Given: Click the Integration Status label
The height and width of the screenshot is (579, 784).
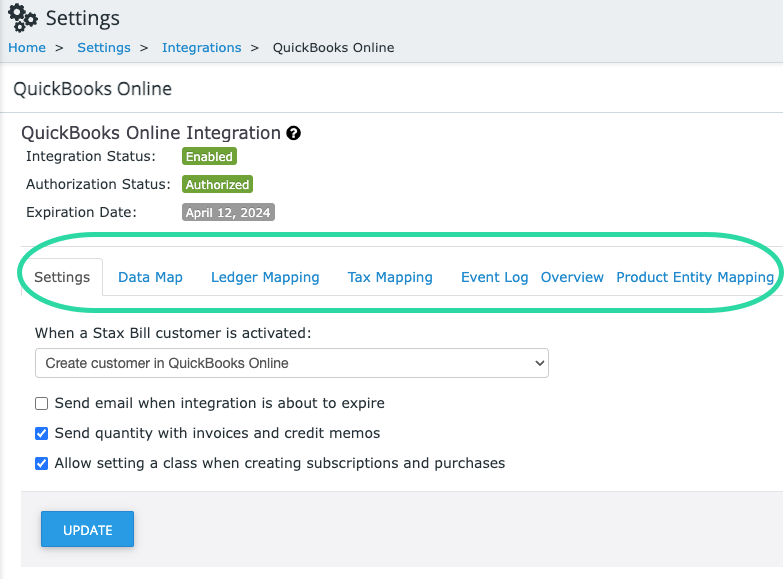Looking at the screenshot, I should point(90,156).
